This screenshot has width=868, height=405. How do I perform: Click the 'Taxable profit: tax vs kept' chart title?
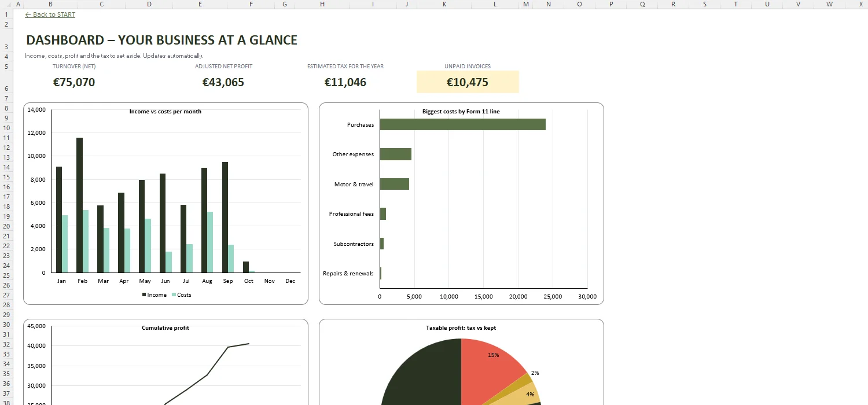(461, 327)
